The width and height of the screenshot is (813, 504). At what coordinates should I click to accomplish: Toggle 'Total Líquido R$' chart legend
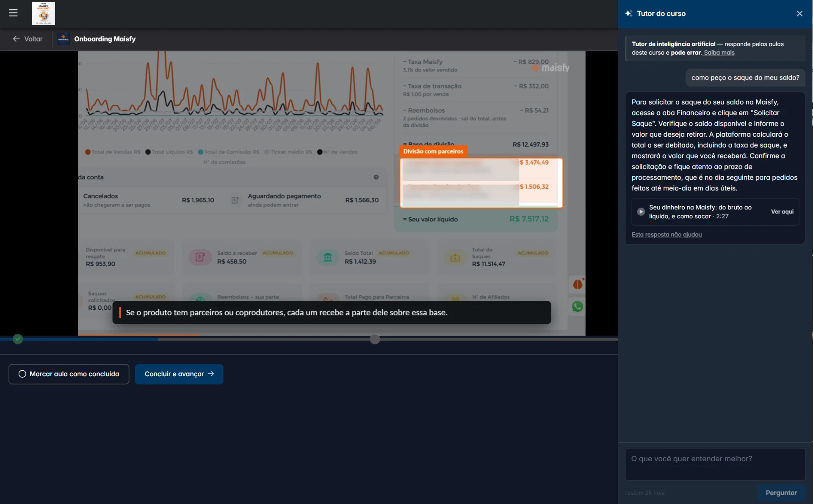click(169, 152)
